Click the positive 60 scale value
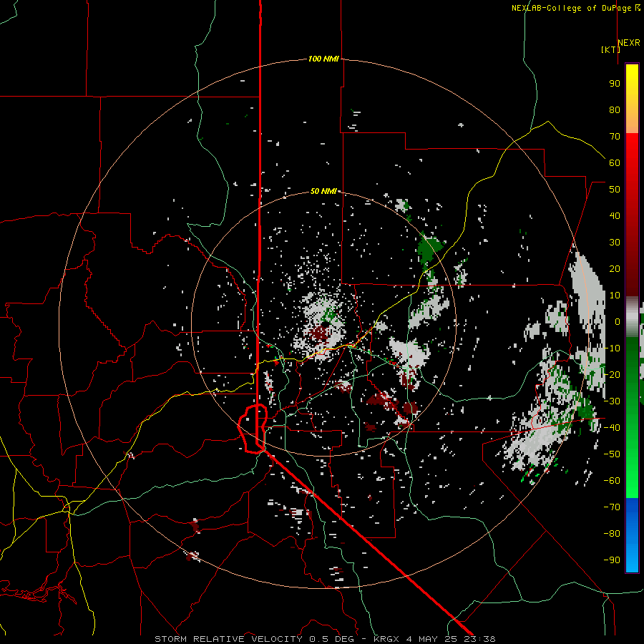 pyautogui.click(x=615, y=162)
